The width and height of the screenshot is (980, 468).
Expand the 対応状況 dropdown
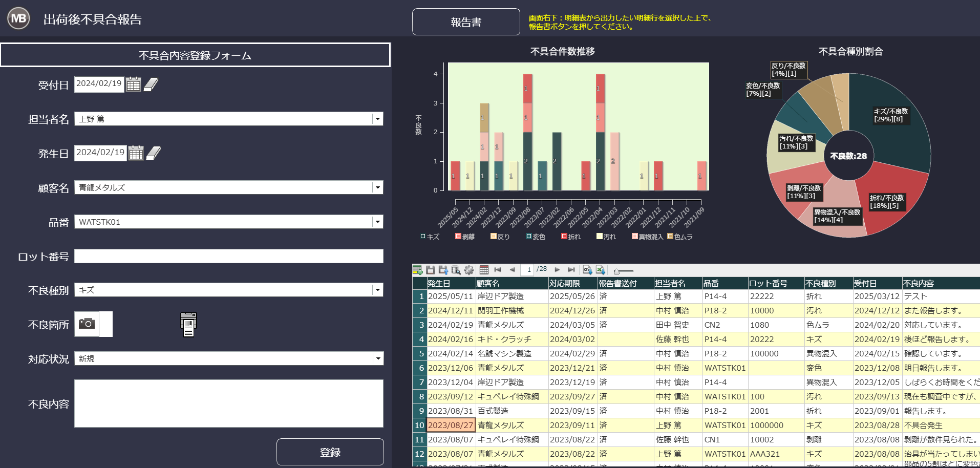point(377,358)
